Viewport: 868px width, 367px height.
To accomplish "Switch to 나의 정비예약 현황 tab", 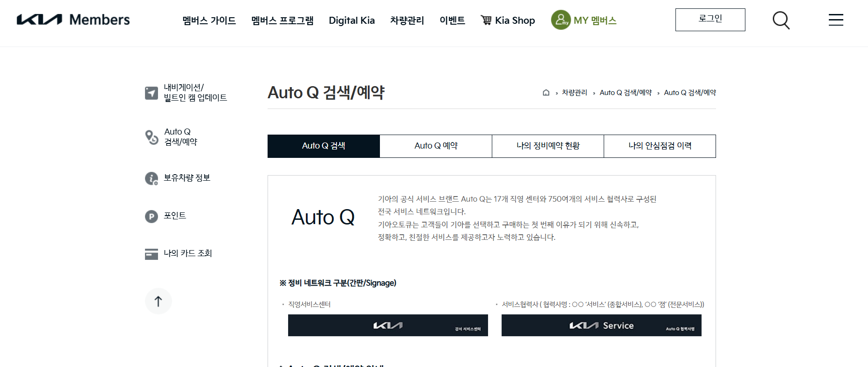I will click(x=548, y=146).
